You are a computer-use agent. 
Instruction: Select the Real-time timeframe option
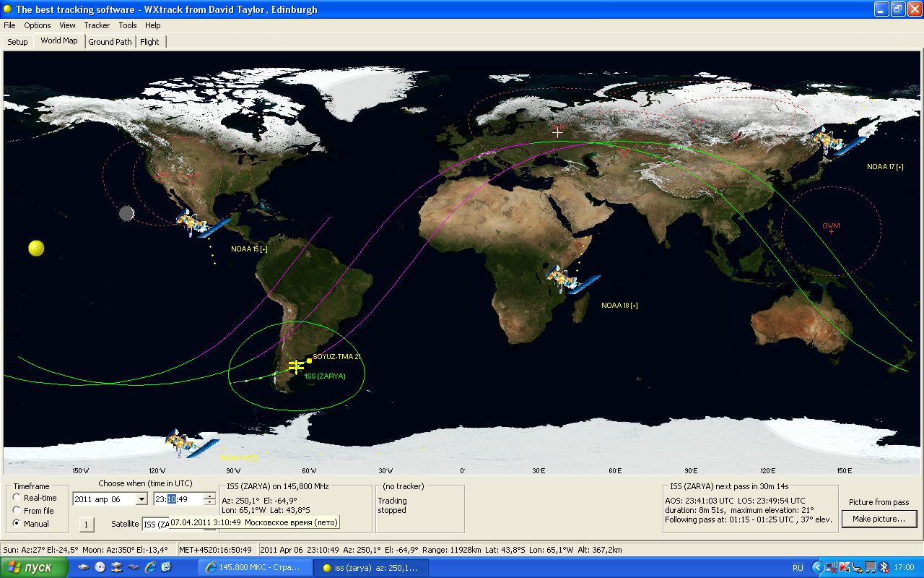[17, 498]
